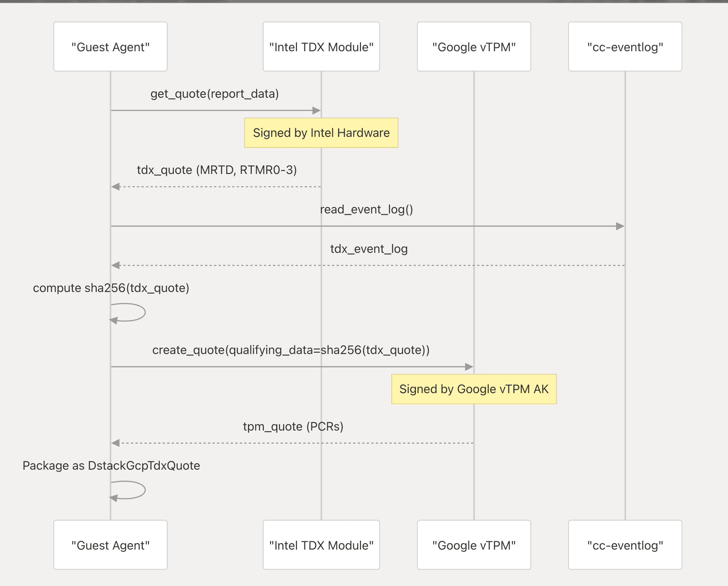Select the bottom "Guest Agent" participant box
The height and width of the screenshot is (586, 728).
pyautogui.click(x=111, y=545)
